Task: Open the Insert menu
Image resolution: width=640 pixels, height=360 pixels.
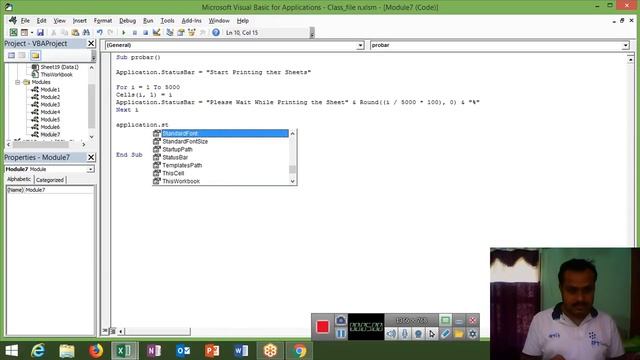Action: (x=80, y=20)
